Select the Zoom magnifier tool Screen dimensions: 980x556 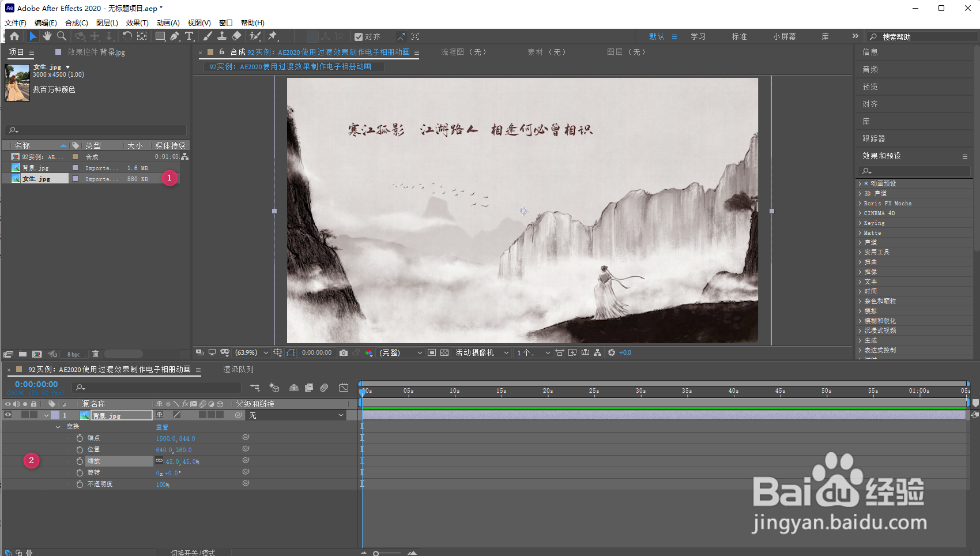(61, 36)
